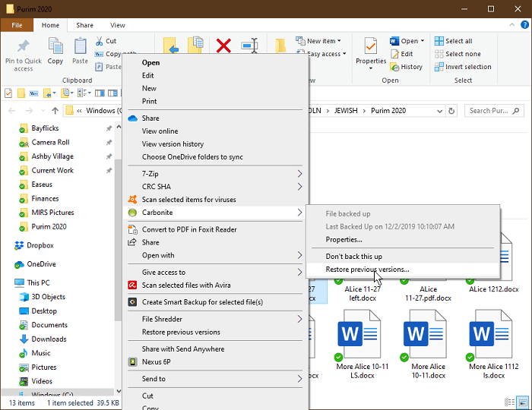The width and height of the screenshot is (532, 410).
Task: Click Select all in ribbon
Action: click(x=453, y=41)
